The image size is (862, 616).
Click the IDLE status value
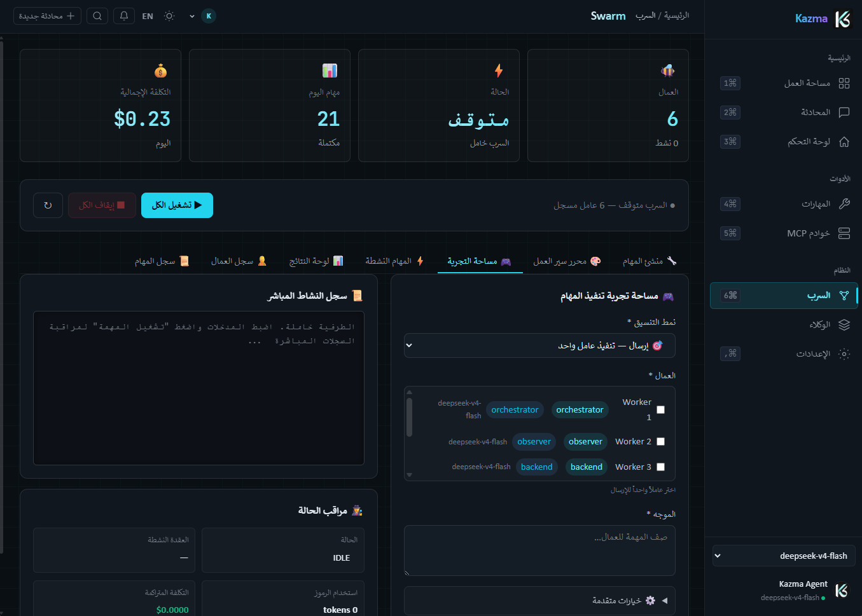point(342,558)
